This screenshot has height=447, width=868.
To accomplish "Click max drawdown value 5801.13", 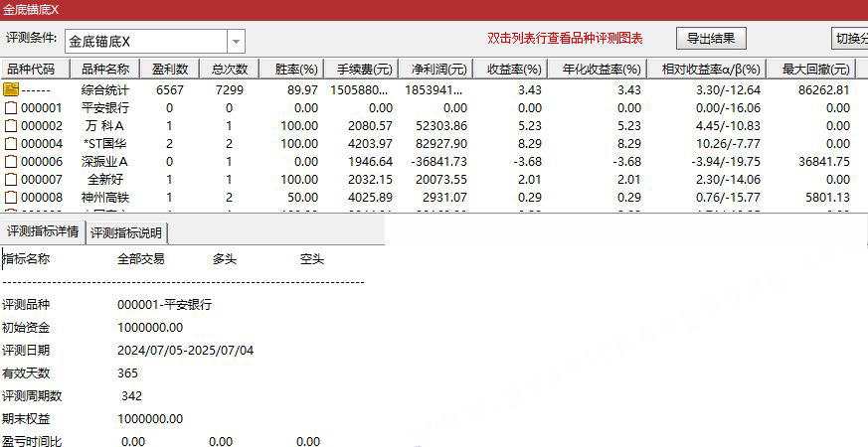I will point(827,197).
